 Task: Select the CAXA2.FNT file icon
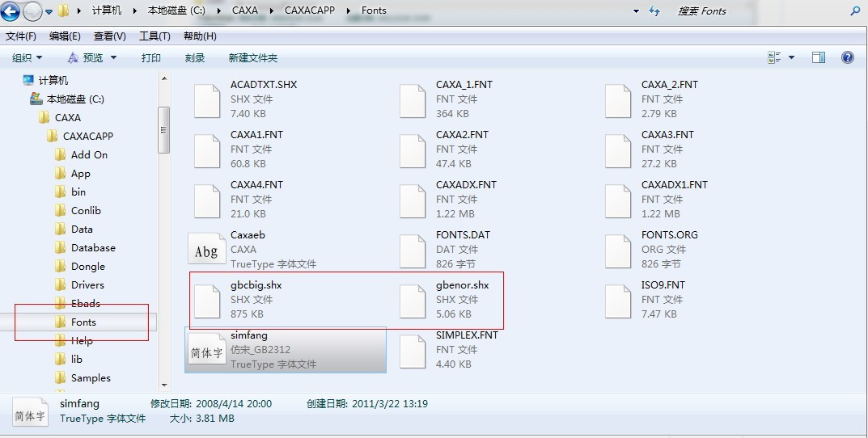413,151
